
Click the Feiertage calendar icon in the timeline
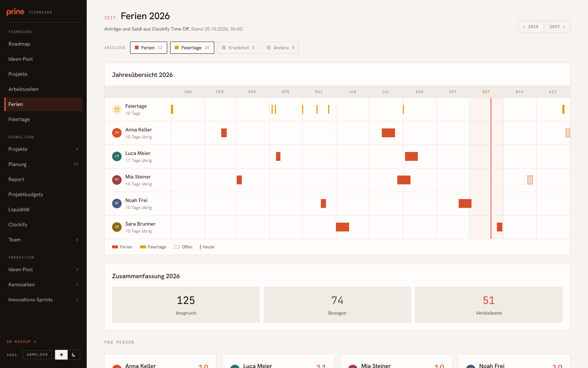pos(117,109)
